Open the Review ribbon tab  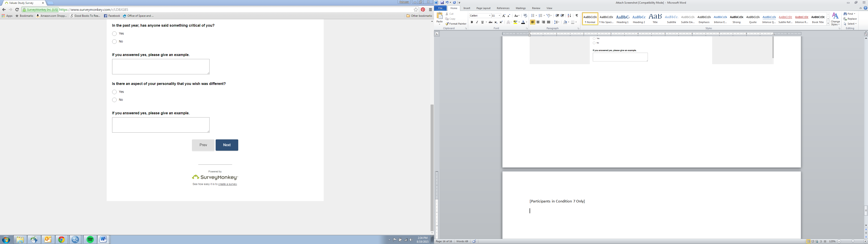coord(536,8)
